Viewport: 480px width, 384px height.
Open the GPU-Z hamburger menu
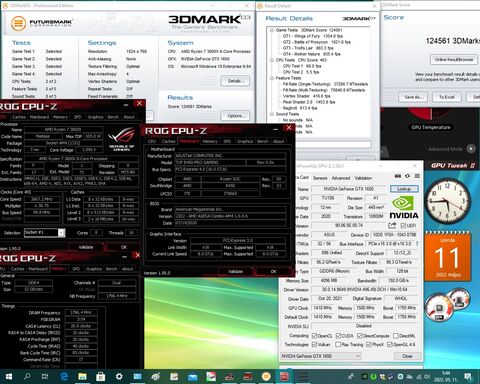[417, 176]
